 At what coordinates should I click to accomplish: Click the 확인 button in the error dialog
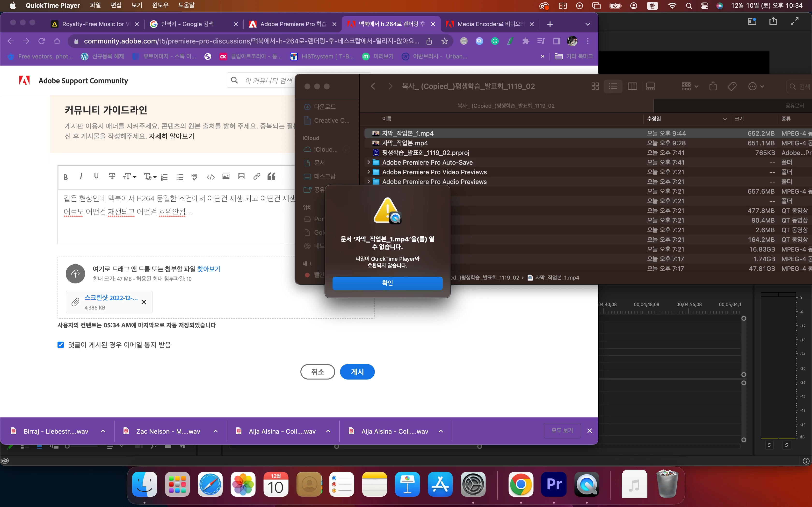tap(387, 283)
